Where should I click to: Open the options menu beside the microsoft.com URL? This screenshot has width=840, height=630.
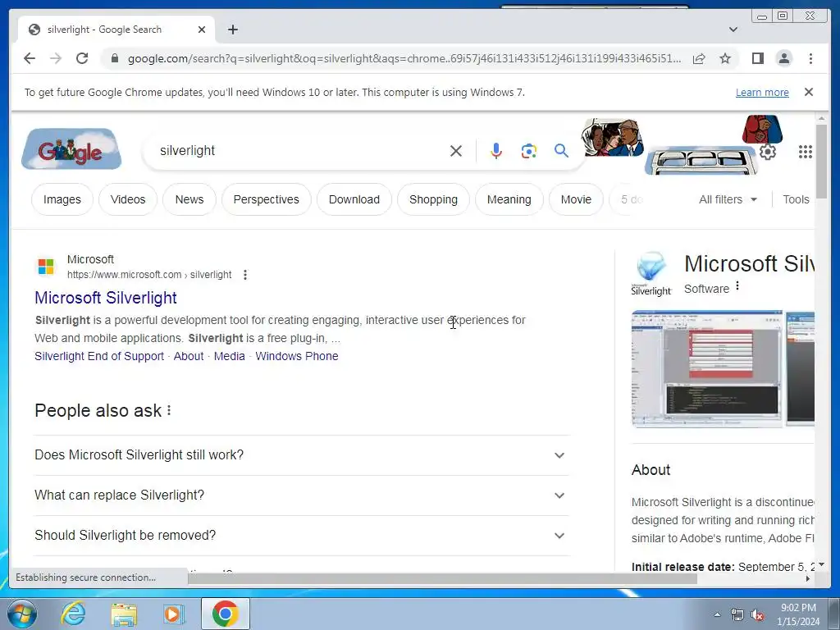pos(244,275)
